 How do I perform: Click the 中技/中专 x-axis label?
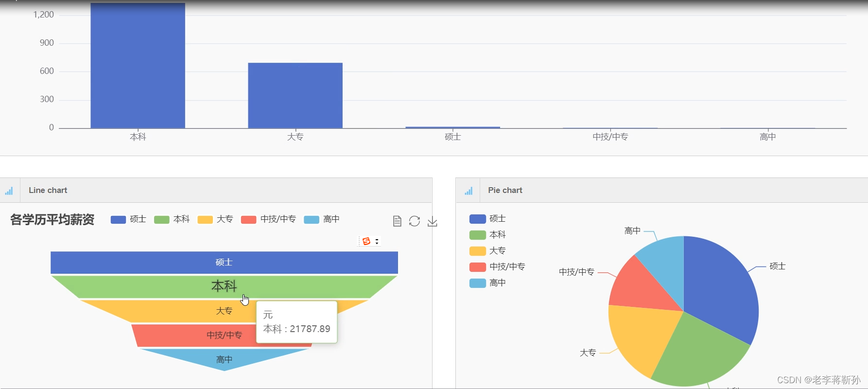click(610, 137)
